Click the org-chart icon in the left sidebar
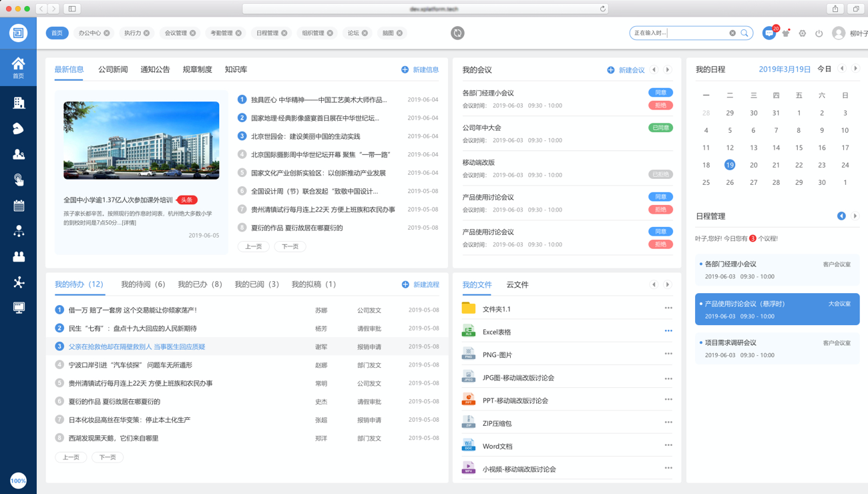This screenshot has height=494, width=868. (18, 231)
